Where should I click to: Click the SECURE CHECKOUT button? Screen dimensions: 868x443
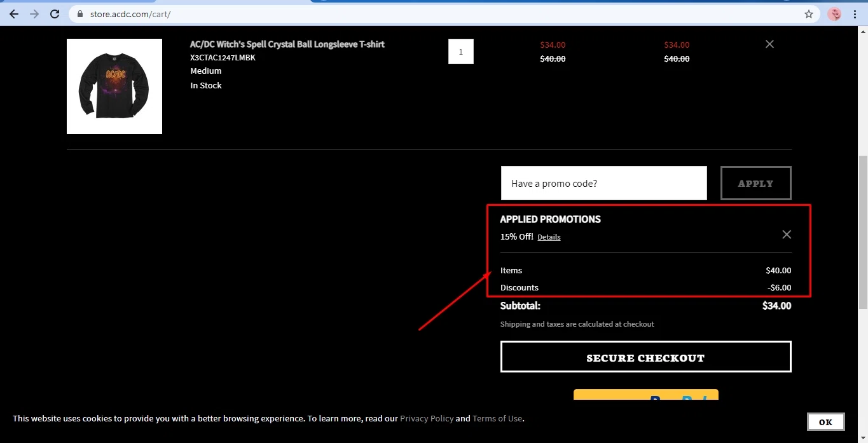[645, 357]
